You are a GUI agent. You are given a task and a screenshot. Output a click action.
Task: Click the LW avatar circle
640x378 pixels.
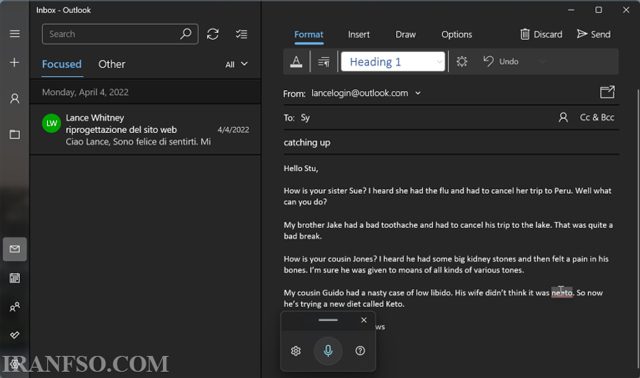[51, 123]
